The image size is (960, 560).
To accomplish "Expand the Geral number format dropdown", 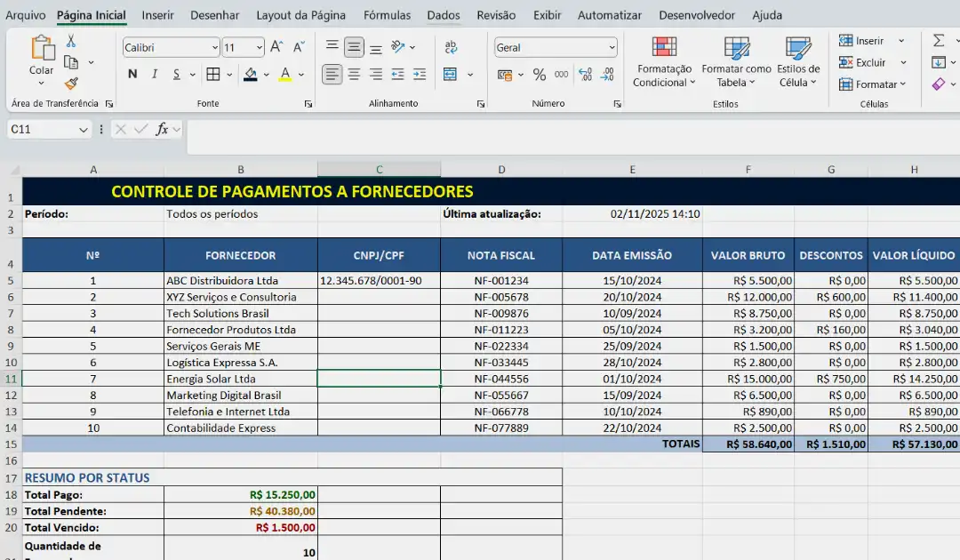I will pos(556,48).
